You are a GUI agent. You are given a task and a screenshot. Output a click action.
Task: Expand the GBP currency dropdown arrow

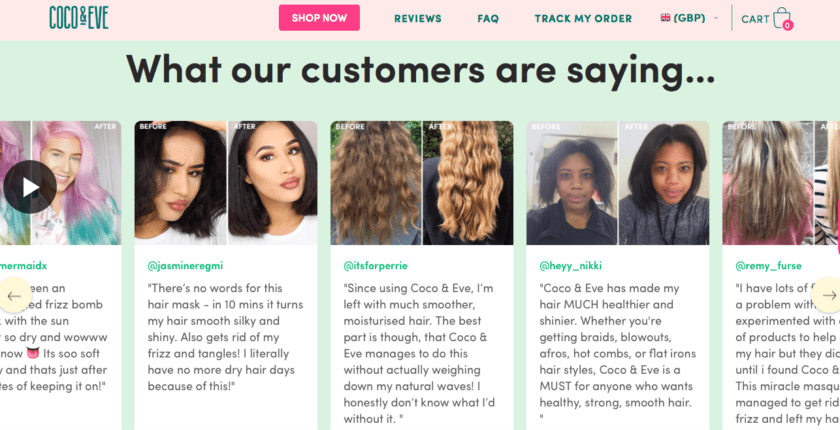[x=716, y=19]
